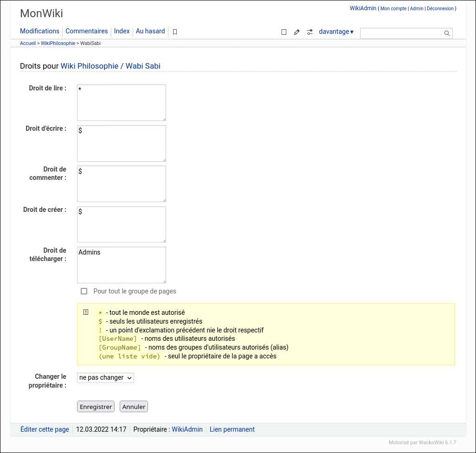476x453 pixels.
Task: Open the Modifications menu item
Action: pos(39,31)
